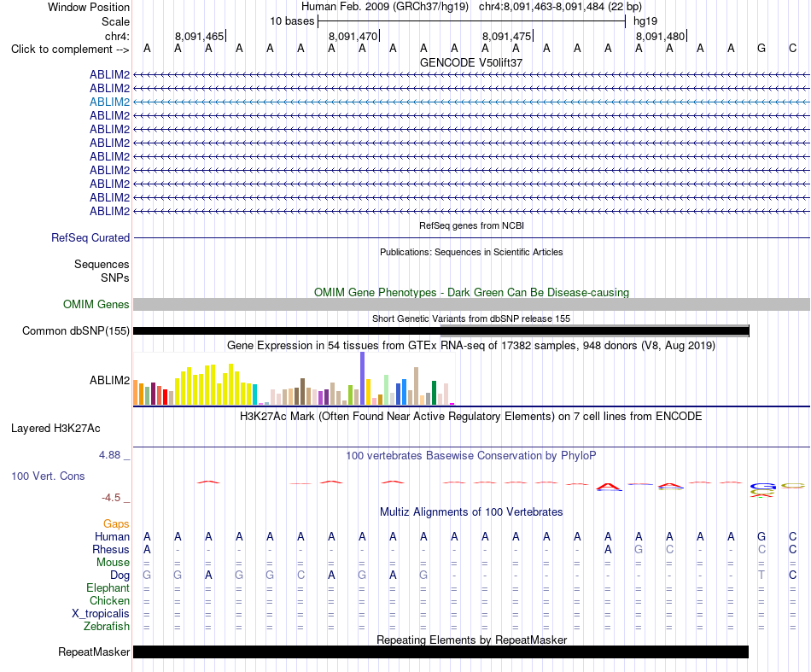The height and width of the screenshot is (672, 811).
Task: Click the ABLIM2 label beside GTEx chart
Action: (x=109, y=380)
